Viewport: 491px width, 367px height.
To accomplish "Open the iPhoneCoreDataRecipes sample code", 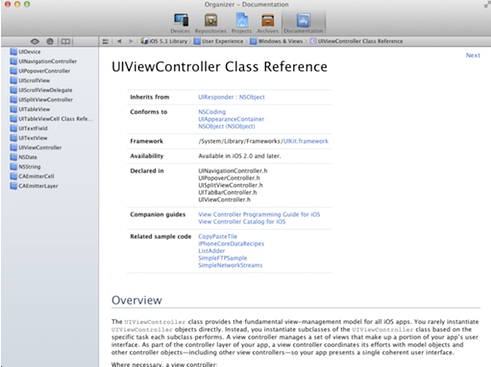I will 231,244.
